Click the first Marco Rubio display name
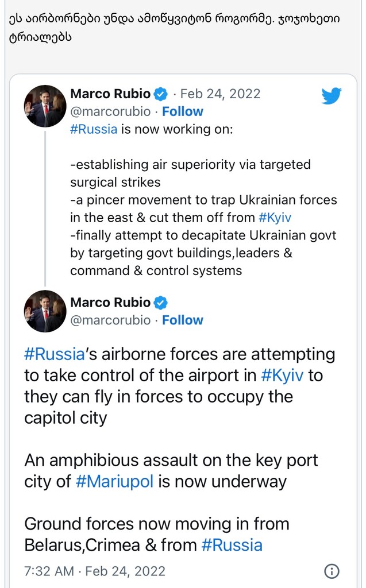Screen dimensions: 366x588 (x=110, y=94)
